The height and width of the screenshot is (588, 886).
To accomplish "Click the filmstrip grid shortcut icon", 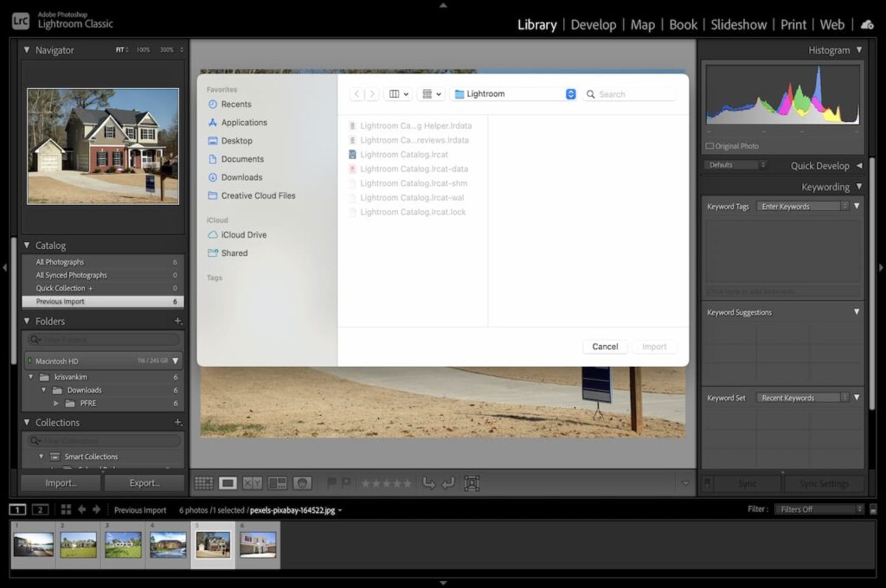I will pyautogui.click(x=66, y=509).
